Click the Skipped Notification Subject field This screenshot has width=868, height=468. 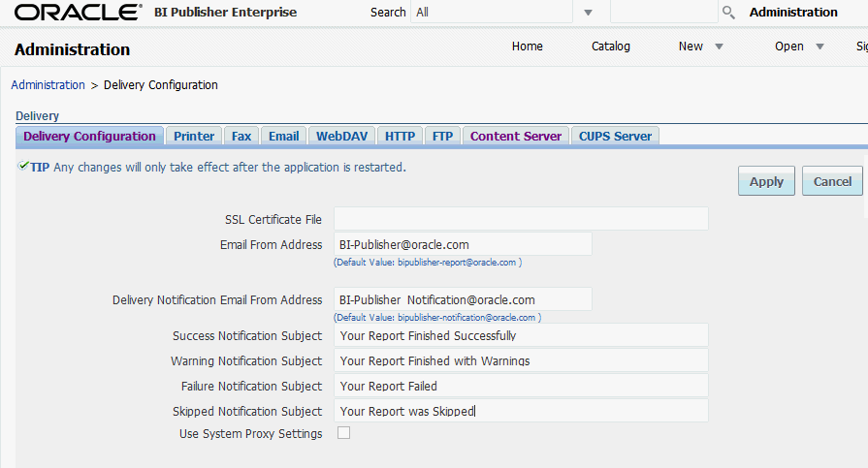[521, 411]
